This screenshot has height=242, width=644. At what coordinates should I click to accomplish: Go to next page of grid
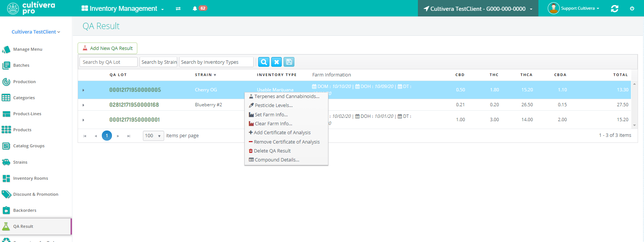click(118, 136)
